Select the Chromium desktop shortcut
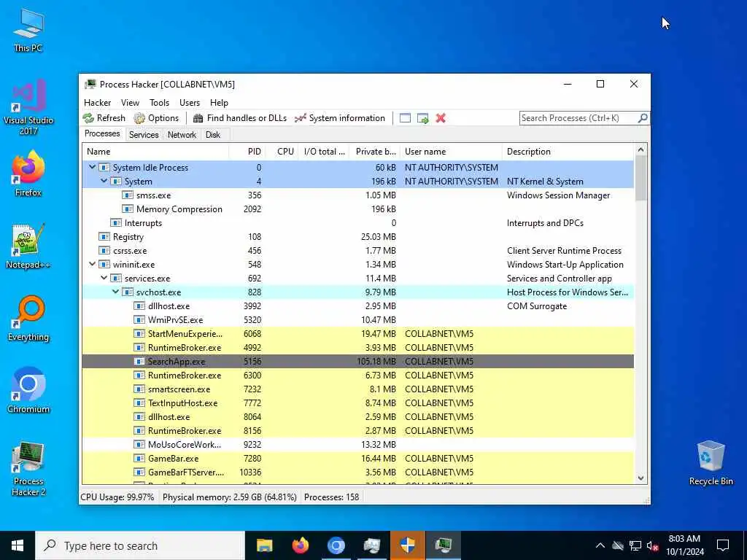The width and height of the screenshot is (747, 560). 28,391
